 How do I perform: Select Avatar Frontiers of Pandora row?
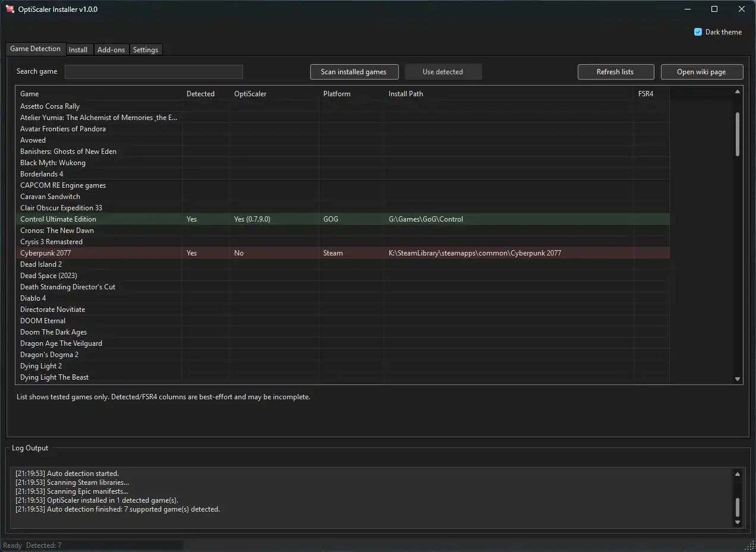pyautogui.click(x=342, y=129)
